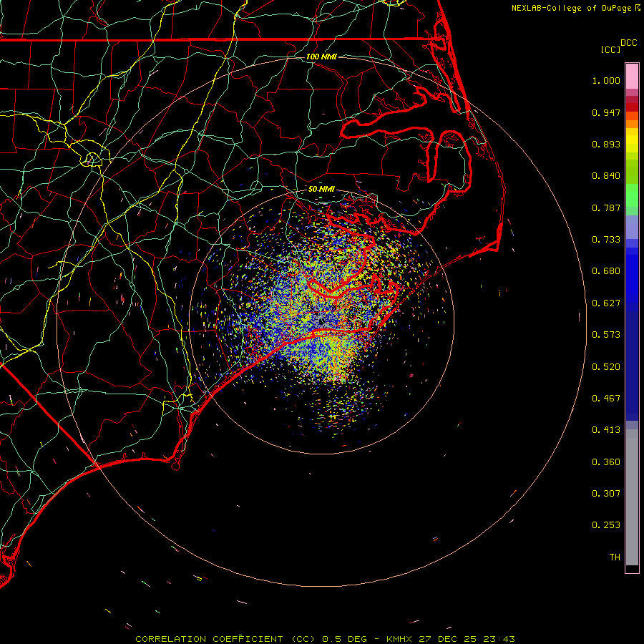644x644 pixels.
Task: Click the 50 NMI range ring label
Action: pyautogui.click(x=321, y=189)
